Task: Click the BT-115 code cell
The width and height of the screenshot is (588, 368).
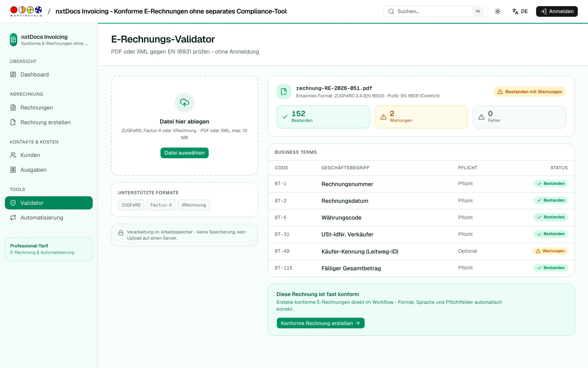Action: point(284,268)
